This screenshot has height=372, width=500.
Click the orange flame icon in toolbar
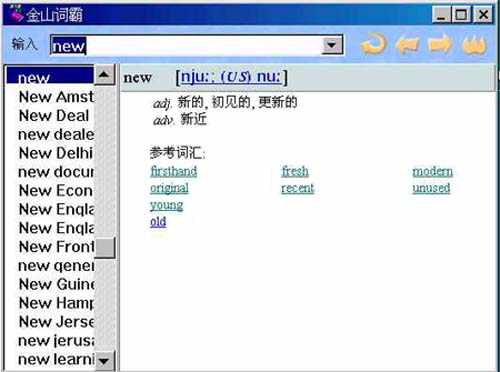coord(475,45)
